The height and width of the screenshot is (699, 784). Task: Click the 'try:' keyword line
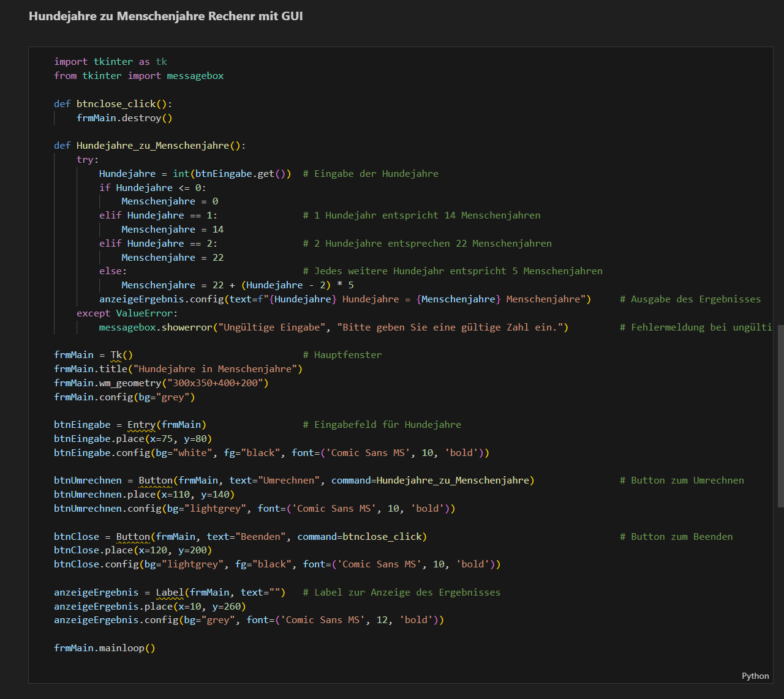[88, 160]
